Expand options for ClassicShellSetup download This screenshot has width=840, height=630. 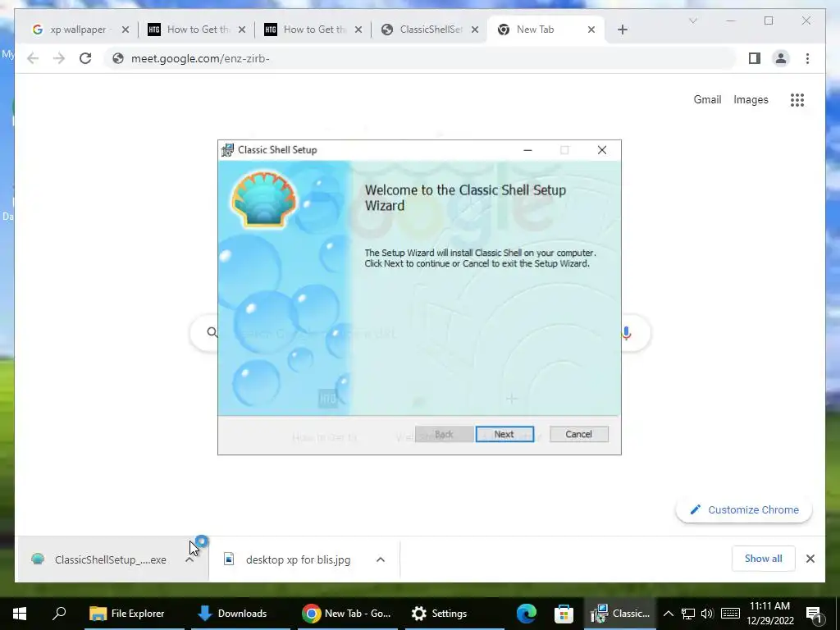pos(189,559)
